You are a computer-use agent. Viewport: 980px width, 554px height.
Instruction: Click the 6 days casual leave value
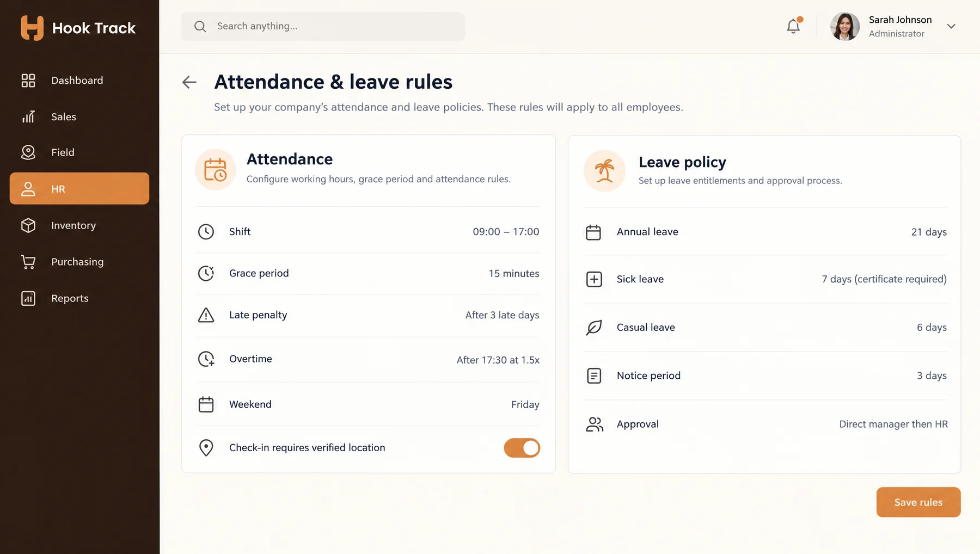point(932,328)
